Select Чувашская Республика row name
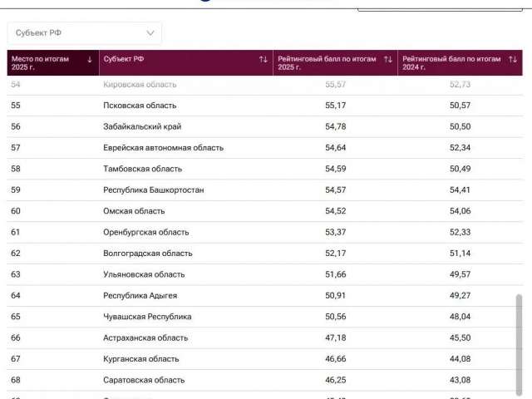The image size is (532, 399). coord(147,317)
